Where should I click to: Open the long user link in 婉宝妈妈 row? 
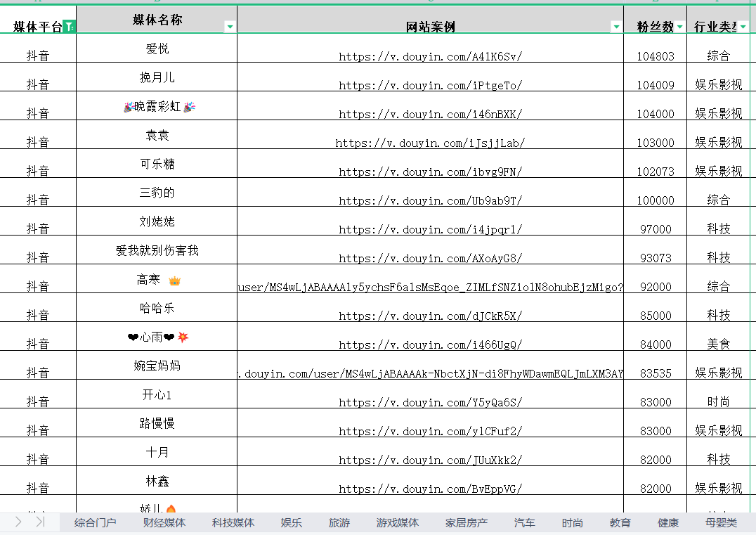point(430,373)
